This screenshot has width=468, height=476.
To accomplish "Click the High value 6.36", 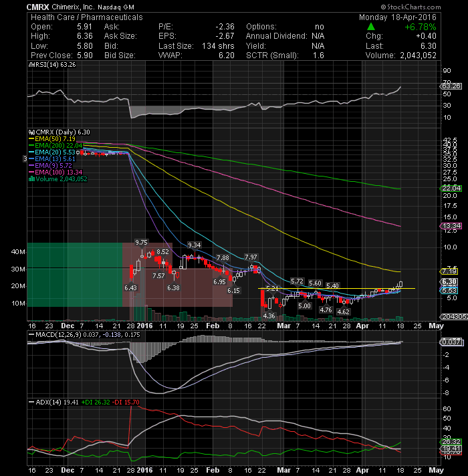I will click(85, 36).
